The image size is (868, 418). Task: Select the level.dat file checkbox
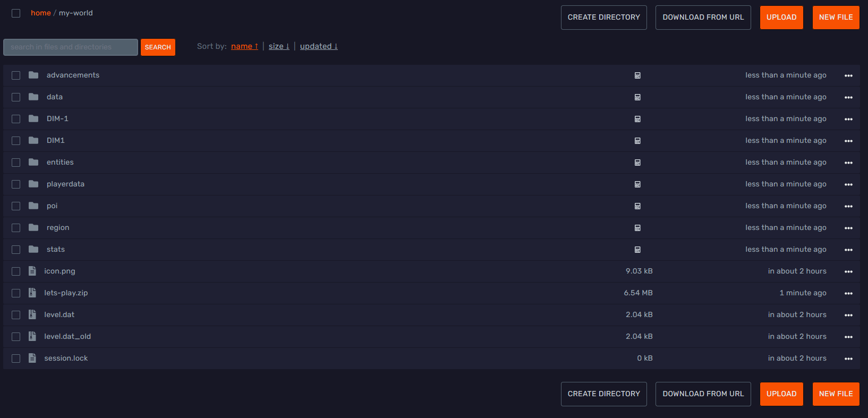point(16,315)
